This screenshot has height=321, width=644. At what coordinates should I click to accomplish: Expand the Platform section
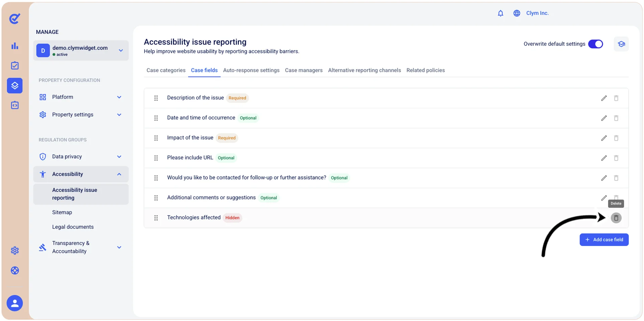point(81,97)
